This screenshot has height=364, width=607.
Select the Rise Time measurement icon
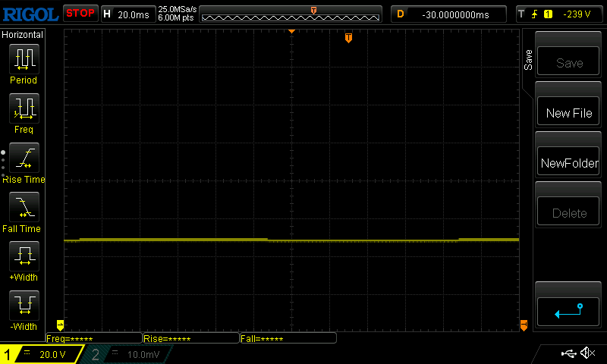24,158
